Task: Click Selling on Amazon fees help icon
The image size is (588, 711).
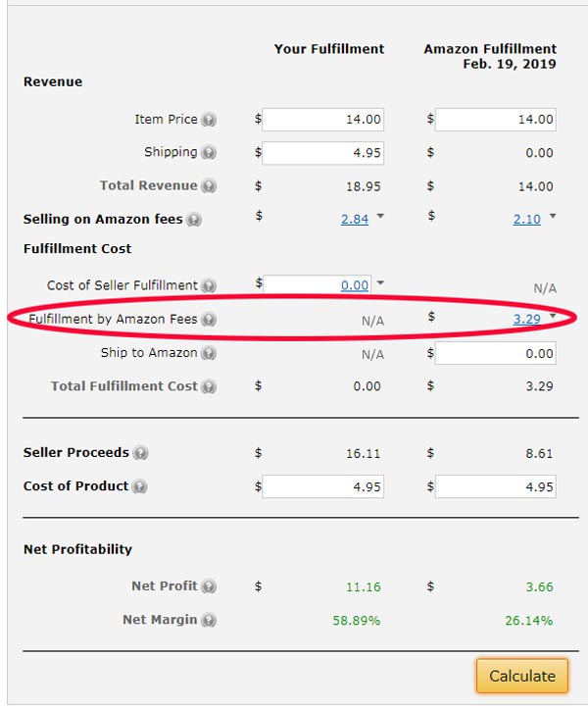Action: (194, 220)
